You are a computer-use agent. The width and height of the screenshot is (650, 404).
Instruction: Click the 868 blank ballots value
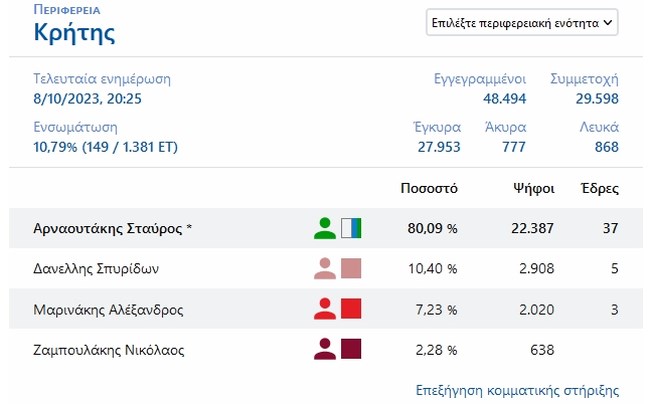[606, 147]
